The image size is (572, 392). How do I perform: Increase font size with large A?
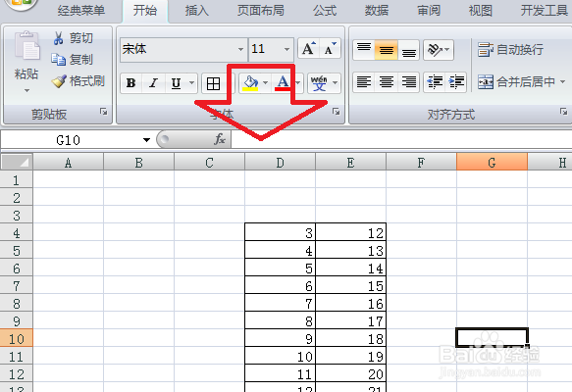click(309, 48)
